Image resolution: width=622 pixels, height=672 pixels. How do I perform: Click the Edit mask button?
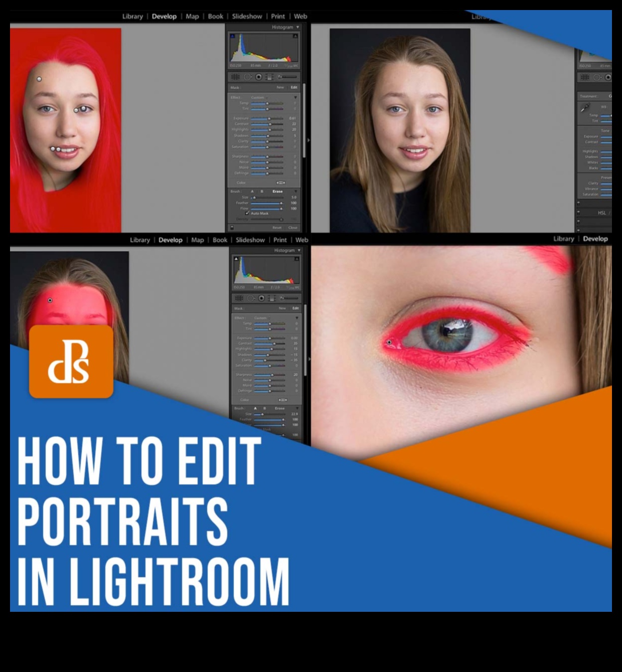point(293,88)
